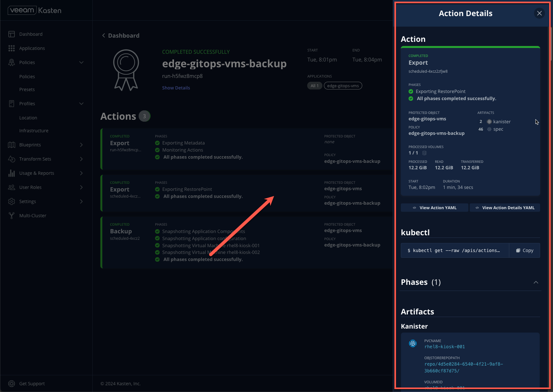Click check icon for Snapshotting Application Components
The height and width of the screenshot is (392, 553).
pyautogui.click(x=157, y=231)
